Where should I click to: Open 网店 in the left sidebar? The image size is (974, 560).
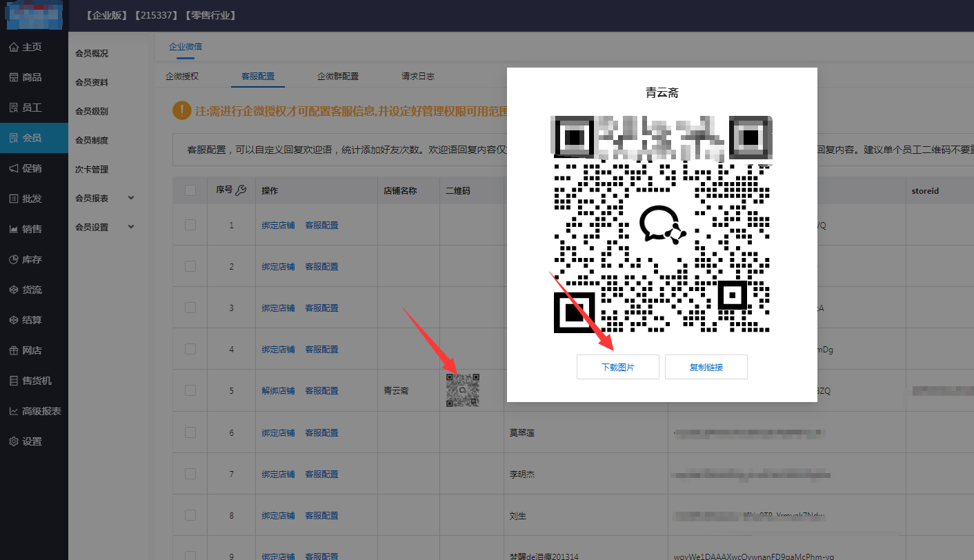click(33, 350)
